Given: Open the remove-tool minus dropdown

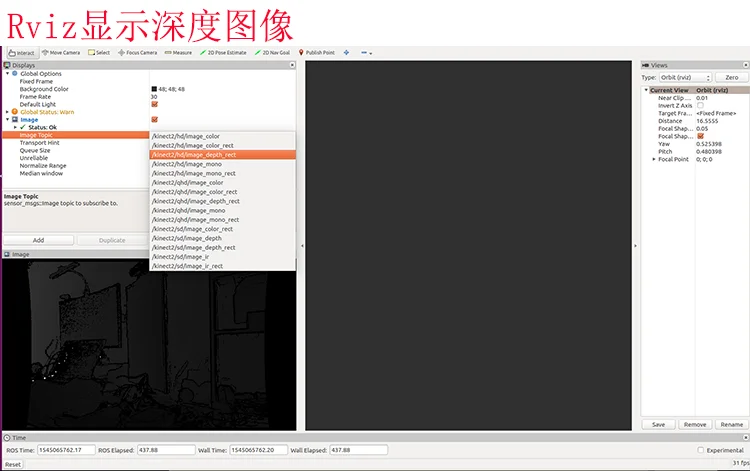Looking at the screenshot, I should coord(366,53).
